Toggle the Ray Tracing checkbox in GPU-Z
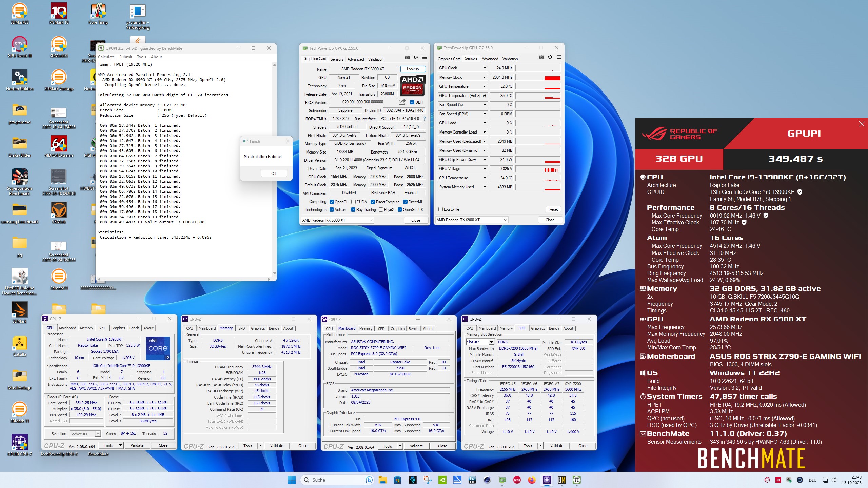868x488 pixels. point(353,210)
